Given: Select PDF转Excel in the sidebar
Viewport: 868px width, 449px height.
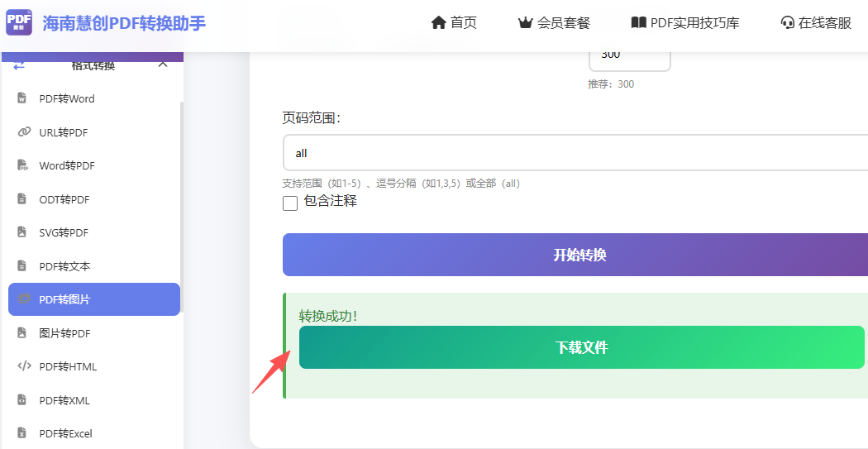Looking at the screenshot, I should click(94, 433).
